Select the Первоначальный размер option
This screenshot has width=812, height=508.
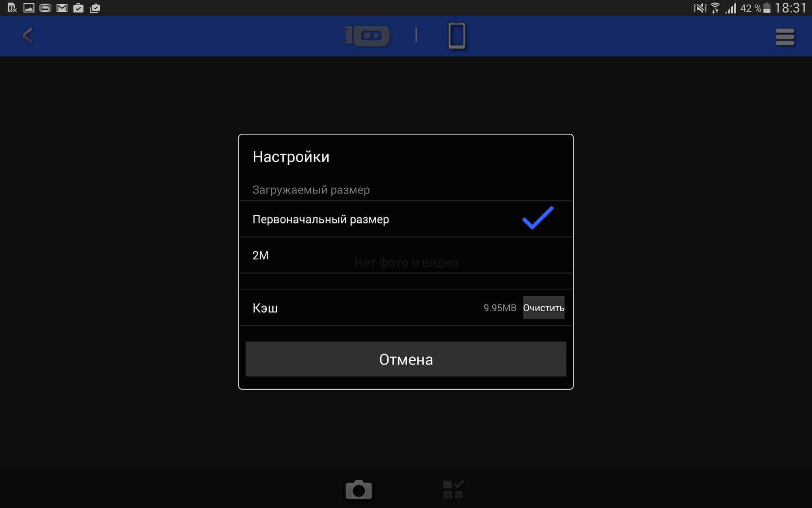[x=321, y=219]
